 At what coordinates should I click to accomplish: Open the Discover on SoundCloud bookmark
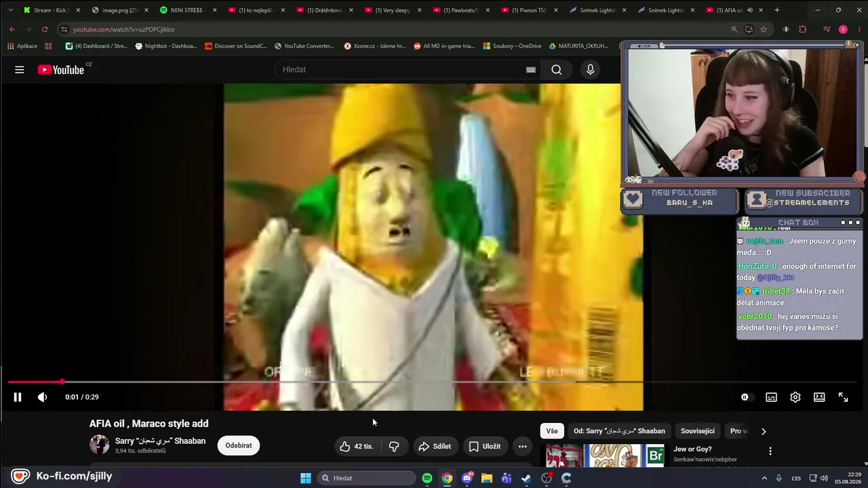tap(235, 46)
